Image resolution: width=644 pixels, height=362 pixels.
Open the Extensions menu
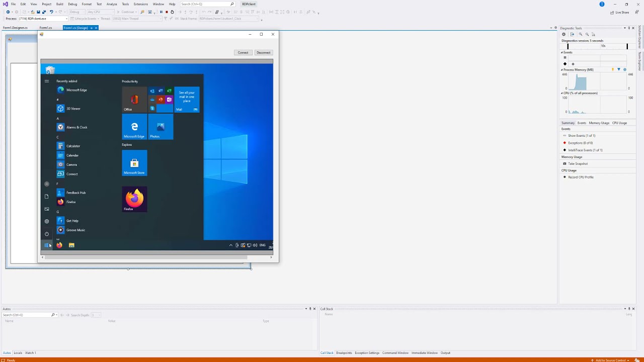tap(141, 4)
